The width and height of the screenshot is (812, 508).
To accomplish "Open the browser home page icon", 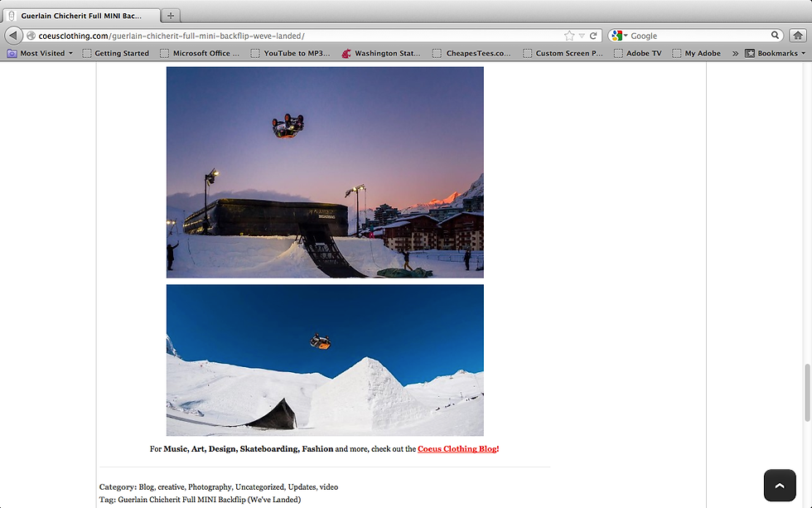I will 798,35.
